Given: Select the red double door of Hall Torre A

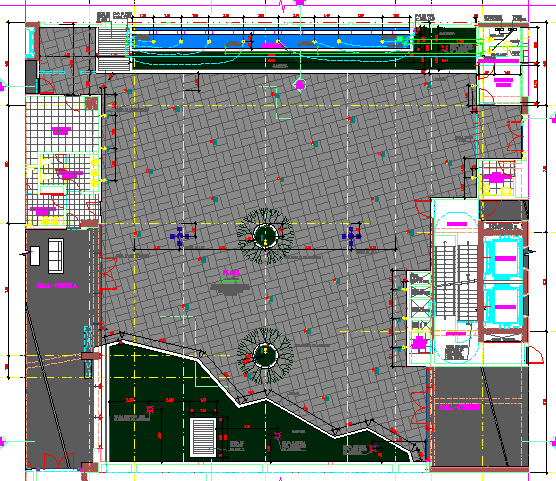Looking at the screenshot, I should point(108,274).
